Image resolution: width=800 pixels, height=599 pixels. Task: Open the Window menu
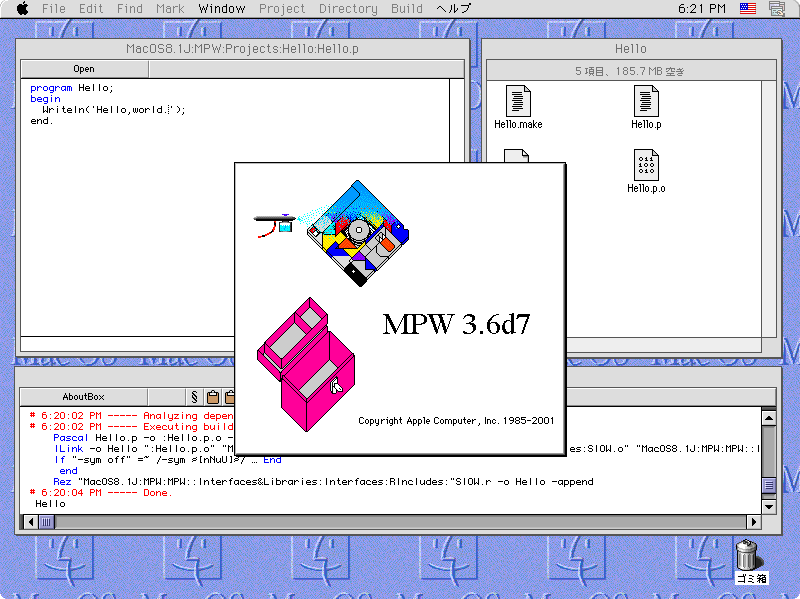click(221, 9)
